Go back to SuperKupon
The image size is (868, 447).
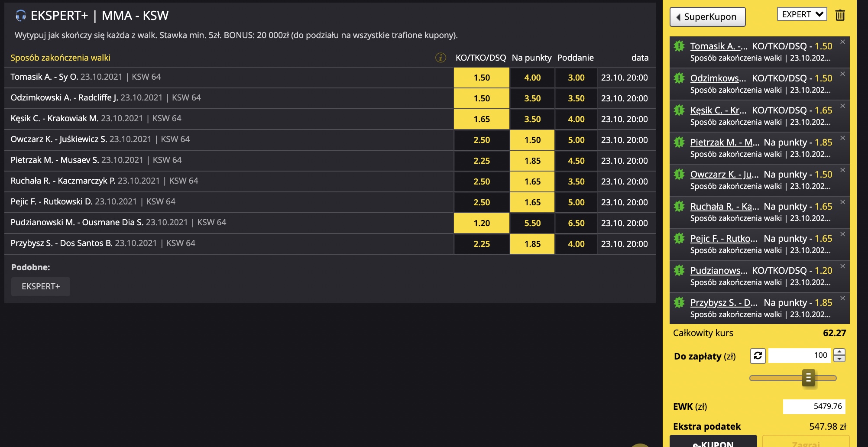[x=708, y=17]
